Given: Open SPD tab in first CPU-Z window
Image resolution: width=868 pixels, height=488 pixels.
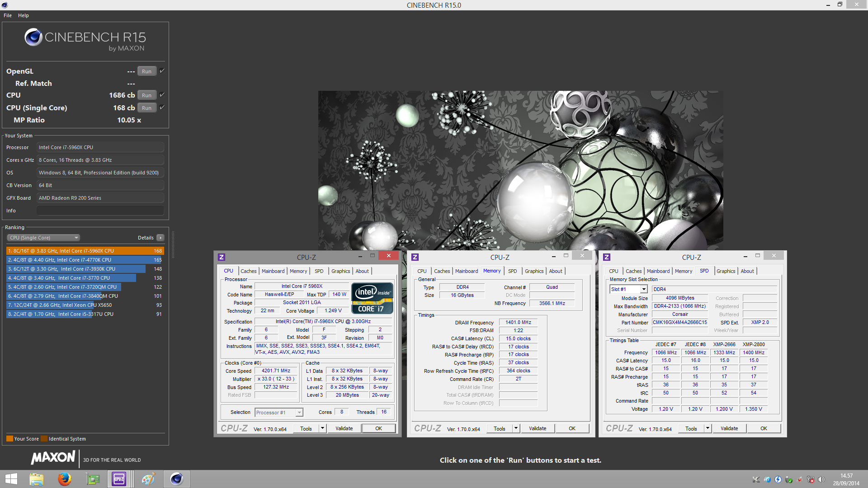Looking at the screenshot, I should point(319,271).
